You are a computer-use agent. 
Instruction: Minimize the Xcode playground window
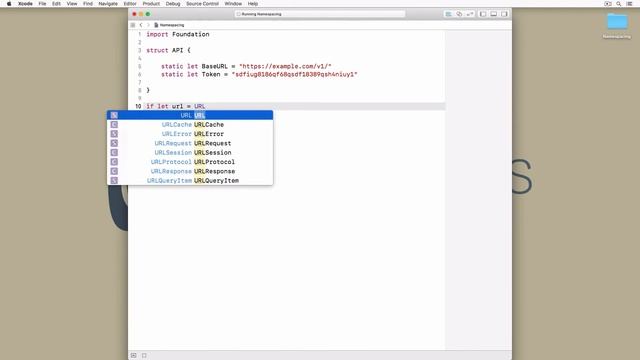141,14
